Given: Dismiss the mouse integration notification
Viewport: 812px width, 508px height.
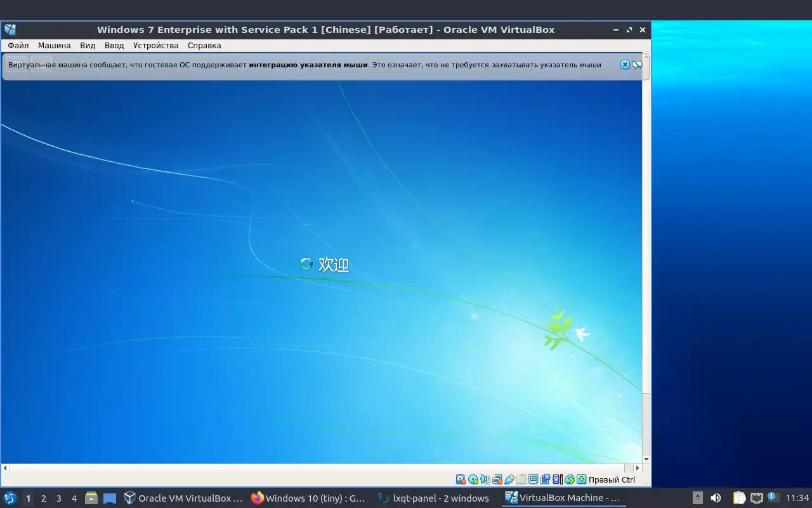Looking at the screenshot, I should coord(625,65).
